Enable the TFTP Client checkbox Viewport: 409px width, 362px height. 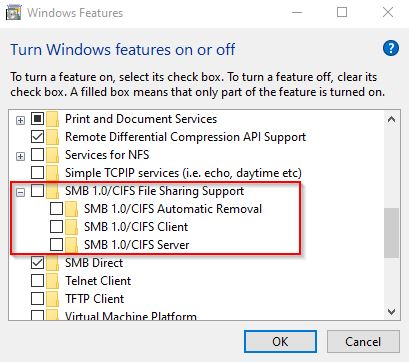point(37,299)
